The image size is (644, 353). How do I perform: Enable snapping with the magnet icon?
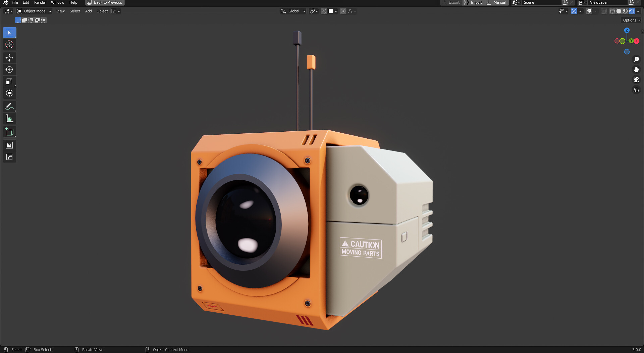pos(323,11)
